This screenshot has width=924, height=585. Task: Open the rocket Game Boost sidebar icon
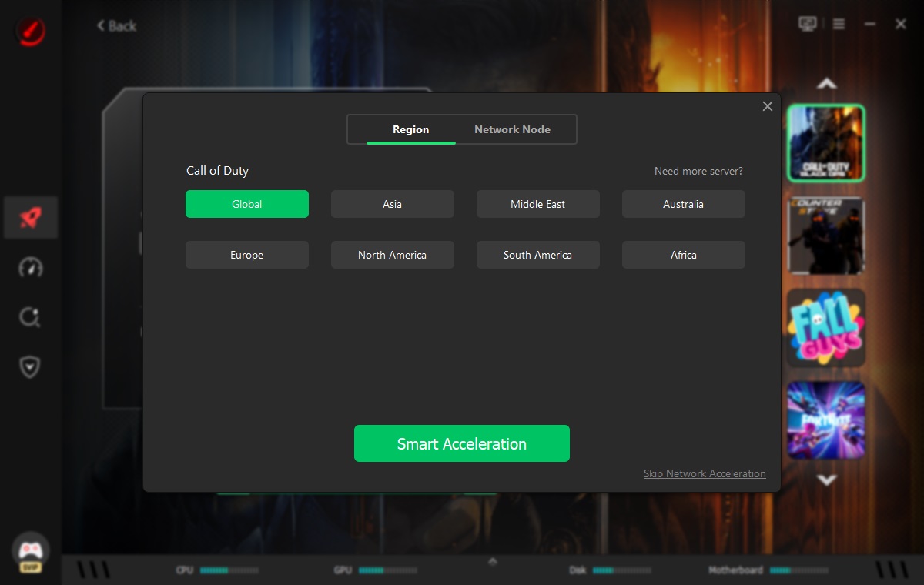coord(29,217)
